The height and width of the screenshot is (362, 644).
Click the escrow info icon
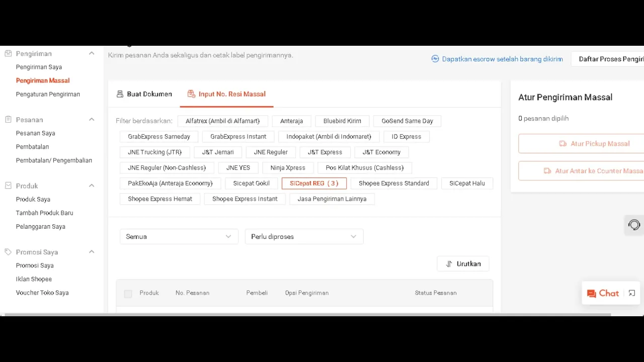435,59
